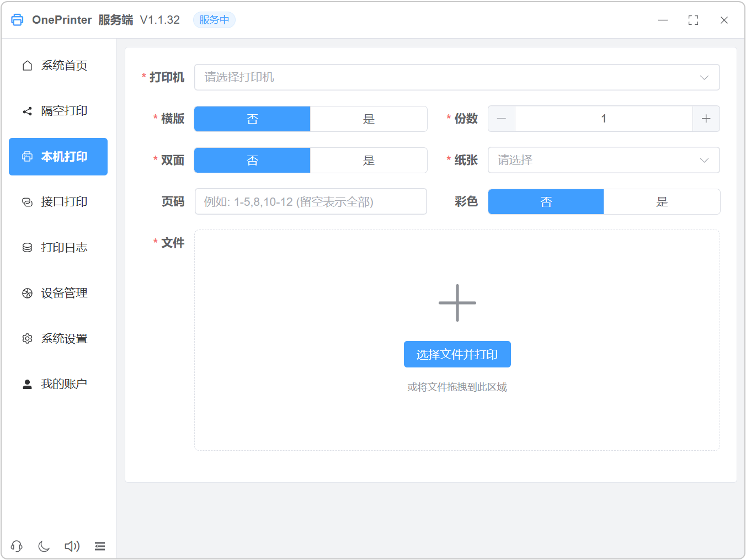Click the 打印机 dropdown chevron arrow
This screenshot has width=746, height=560.
(704, 77)
